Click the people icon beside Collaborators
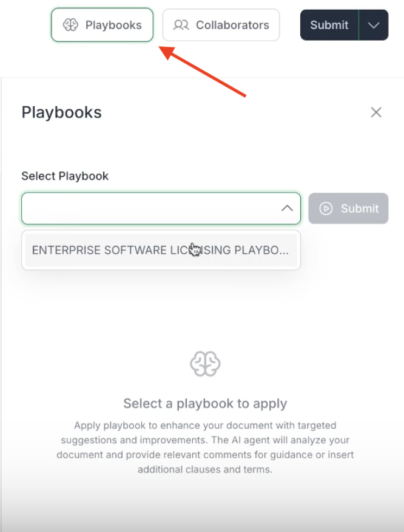The image size is (404, 532). pos(181,25)
